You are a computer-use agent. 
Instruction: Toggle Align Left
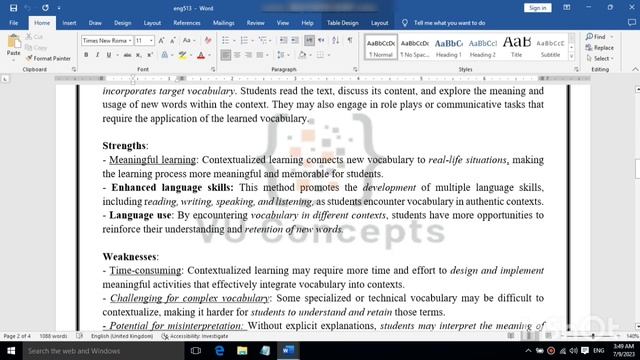point(225,55)
